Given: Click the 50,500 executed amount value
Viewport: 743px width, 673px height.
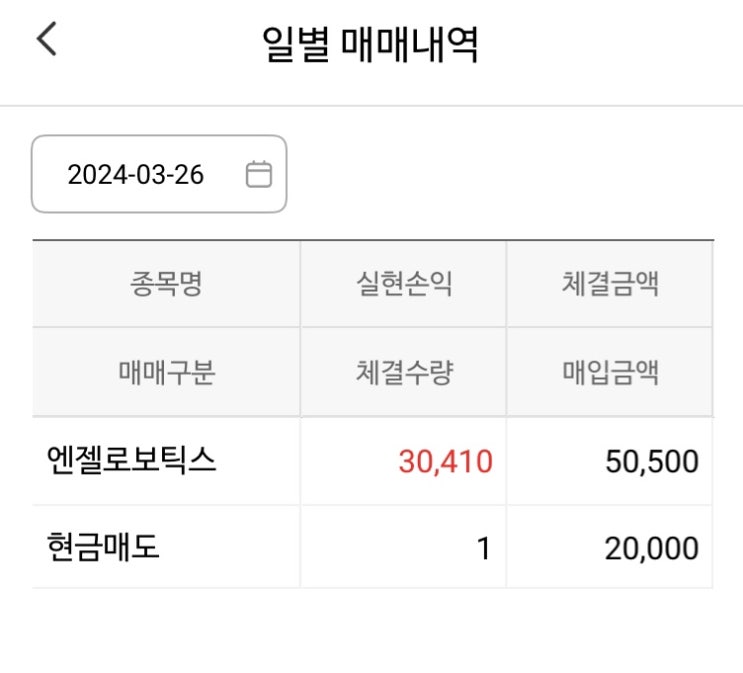Looking at the screenshot, I should pos(651,462).
